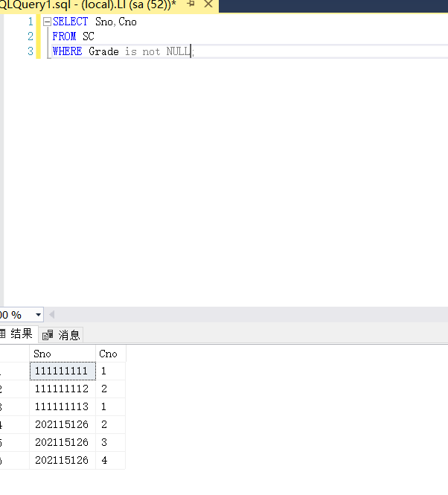Image resolution: width=448 pixels, height=495 pixels.
Task: Click the word Grade in the query
Action: click(104, 51)
